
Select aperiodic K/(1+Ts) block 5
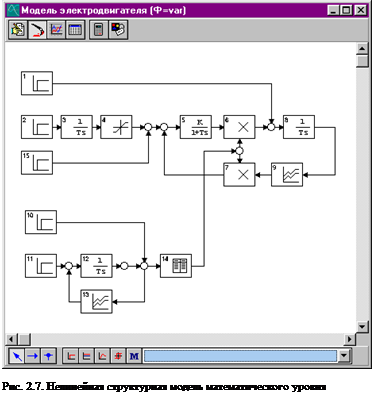click(x=196, y=127)
